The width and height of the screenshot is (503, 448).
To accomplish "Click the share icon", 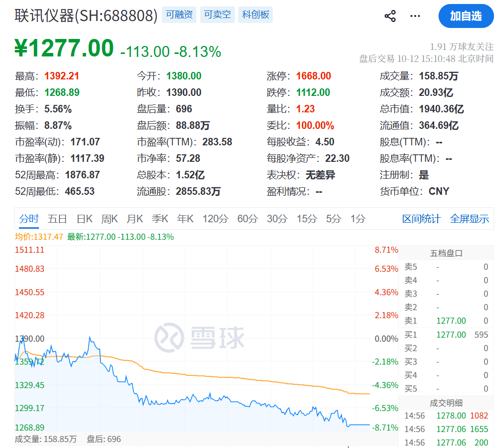I will pyautogui.click(x=390, y=16).
